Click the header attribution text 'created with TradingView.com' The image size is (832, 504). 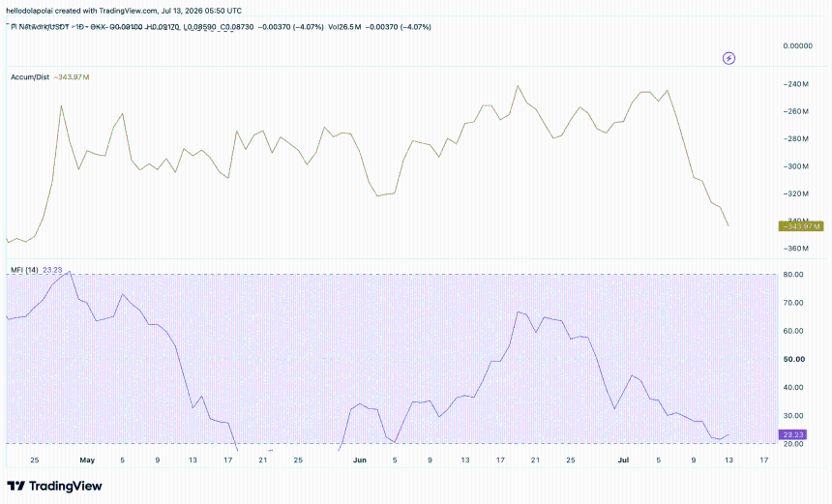[x=106, y=11]
